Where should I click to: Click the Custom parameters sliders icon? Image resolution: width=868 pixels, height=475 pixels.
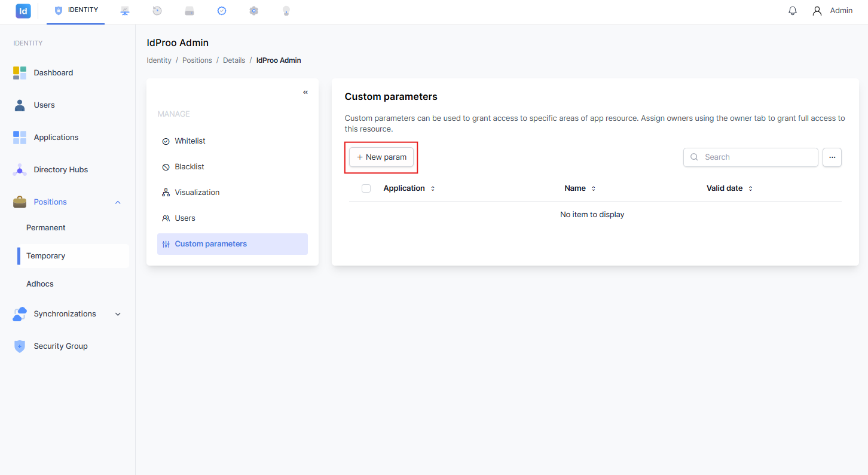point(166,244)
